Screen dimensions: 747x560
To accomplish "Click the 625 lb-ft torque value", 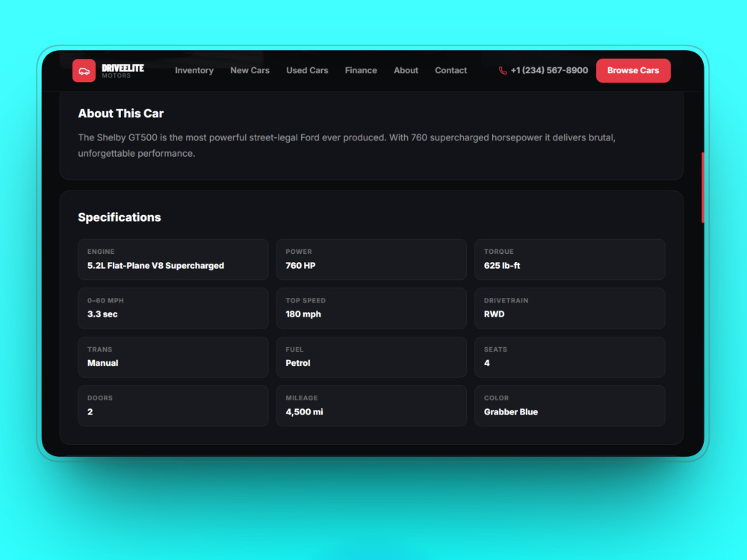I will click(502, 266).
